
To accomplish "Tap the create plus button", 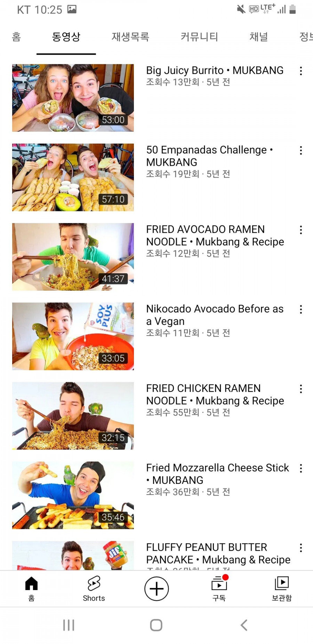I will coord(156,589).
